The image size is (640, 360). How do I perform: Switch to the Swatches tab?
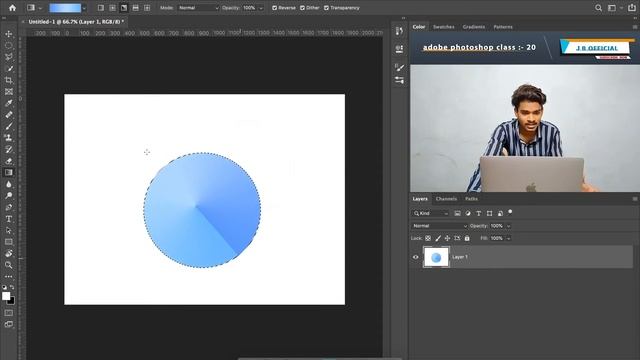pos(444,27)
